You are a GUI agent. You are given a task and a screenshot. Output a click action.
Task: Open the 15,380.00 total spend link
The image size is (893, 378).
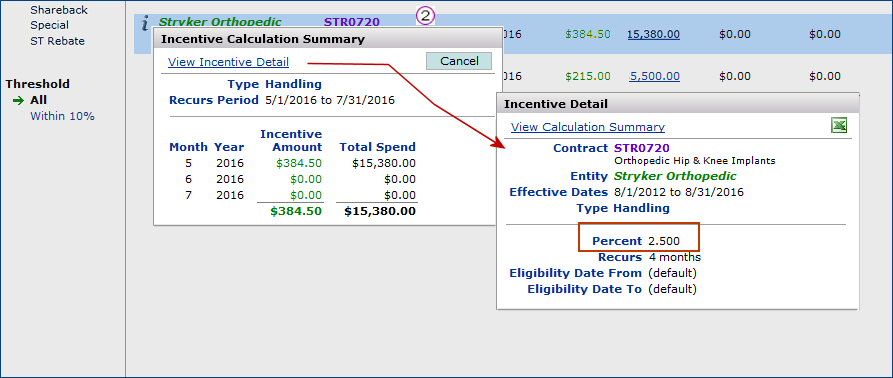(654, 34)
